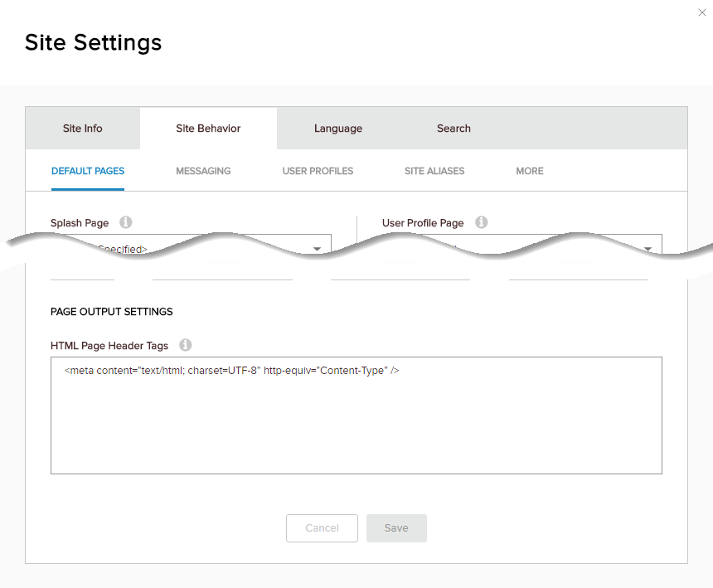Click the User Profile Page info icon
Screen dimensions: 713x588
(481, 222)
